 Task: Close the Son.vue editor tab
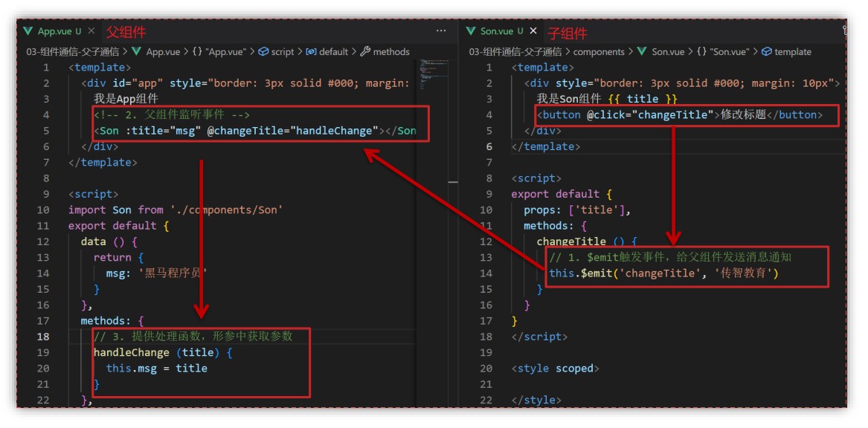pos(534,31)
